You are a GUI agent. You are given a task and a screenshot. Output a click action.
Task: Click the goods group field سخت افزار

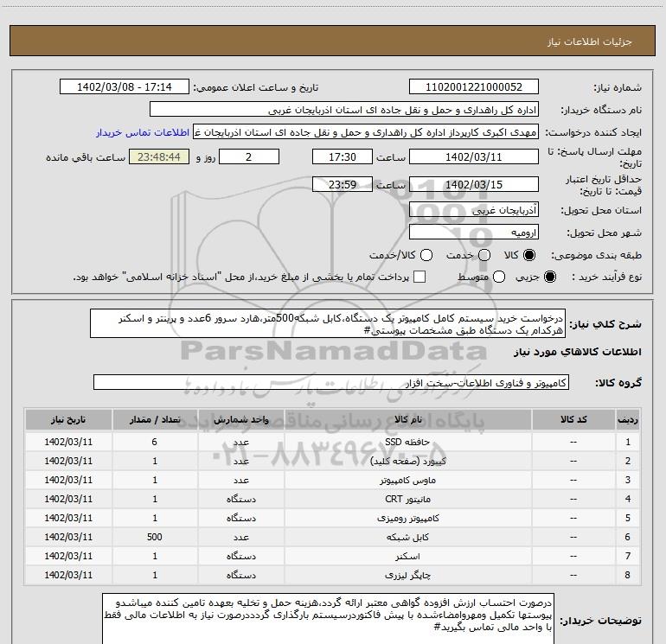click(331, 382)
